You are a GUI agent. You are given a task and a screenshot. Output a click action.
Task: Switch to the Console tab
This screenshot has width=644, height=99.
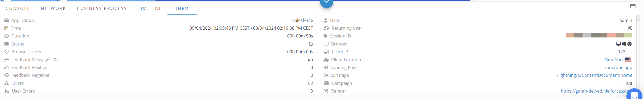(18, 8)
